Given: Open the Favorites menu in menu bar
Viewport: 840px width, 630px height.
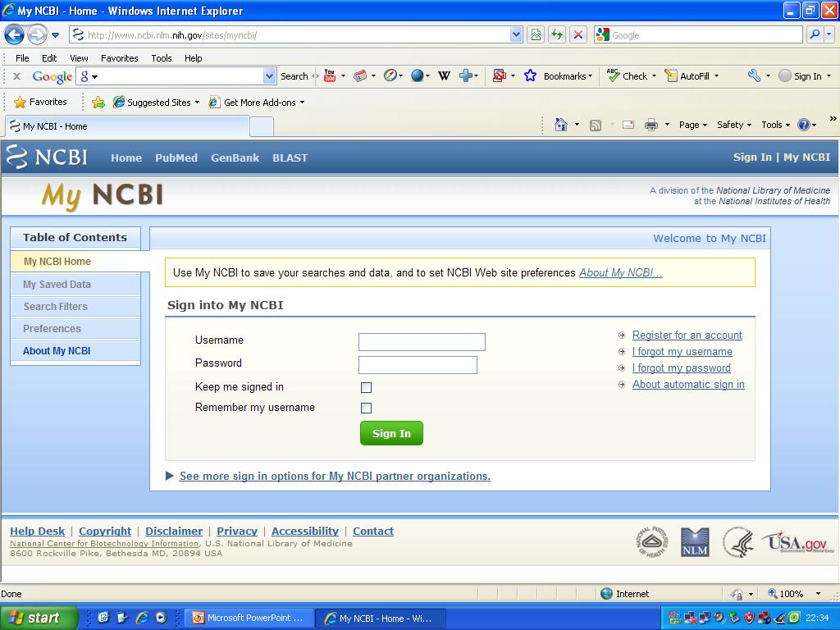Looking at the screenshot, I should 120,58.
